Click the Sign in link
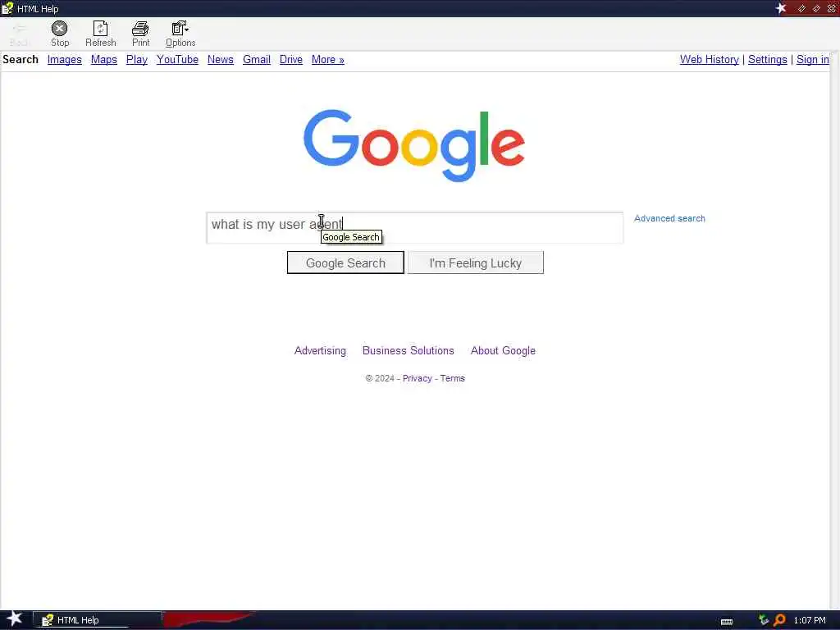This screenshot has width=840, height=630. click(x=813, y=59)
